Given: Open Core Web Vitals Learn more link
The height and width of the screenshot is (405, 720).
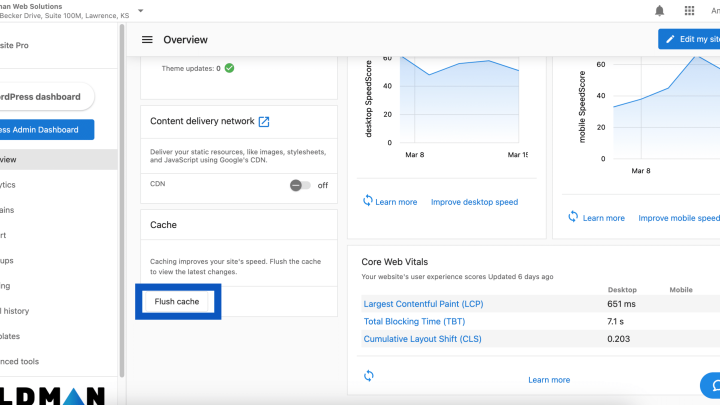Looking at the screenshot, I should coord(549,380).
